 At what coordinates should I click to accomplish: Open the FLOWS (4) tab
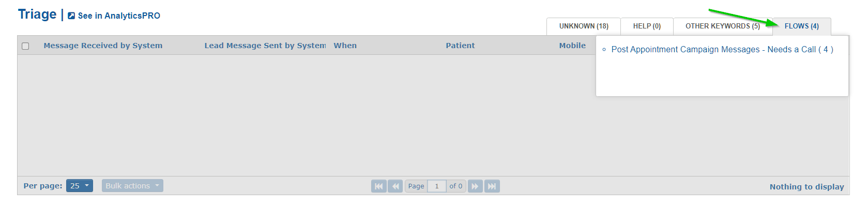coord(802,26)
